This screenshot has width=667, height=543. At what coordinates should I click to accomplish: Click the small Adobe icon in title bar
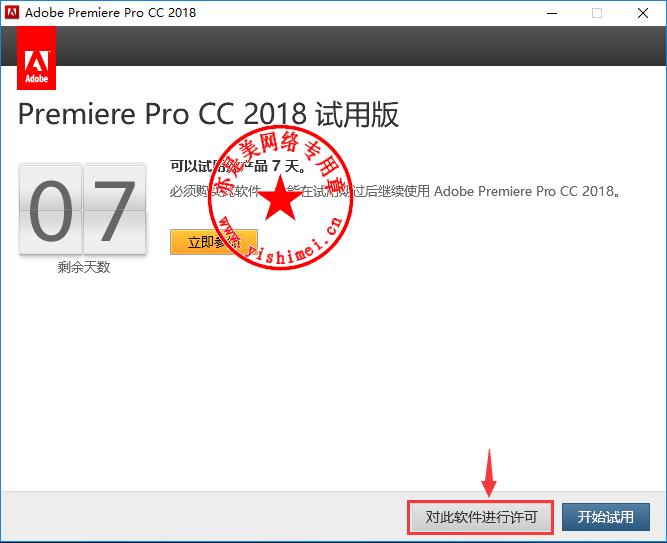click(x=12, y=12)
